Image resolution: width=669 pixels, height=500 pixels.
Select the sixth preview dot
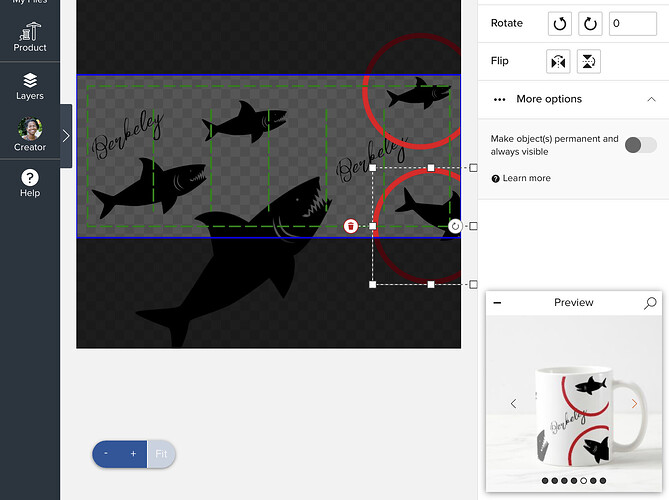[x=593, y=481]
